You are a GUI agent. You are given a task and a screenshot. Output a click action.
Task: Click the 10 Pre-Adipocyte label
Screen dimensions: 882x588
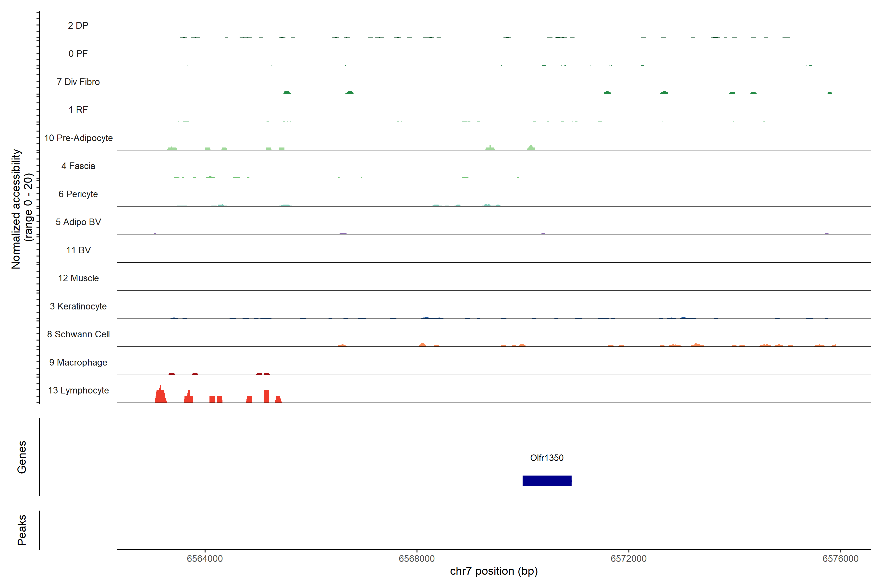tap(78, 138)
